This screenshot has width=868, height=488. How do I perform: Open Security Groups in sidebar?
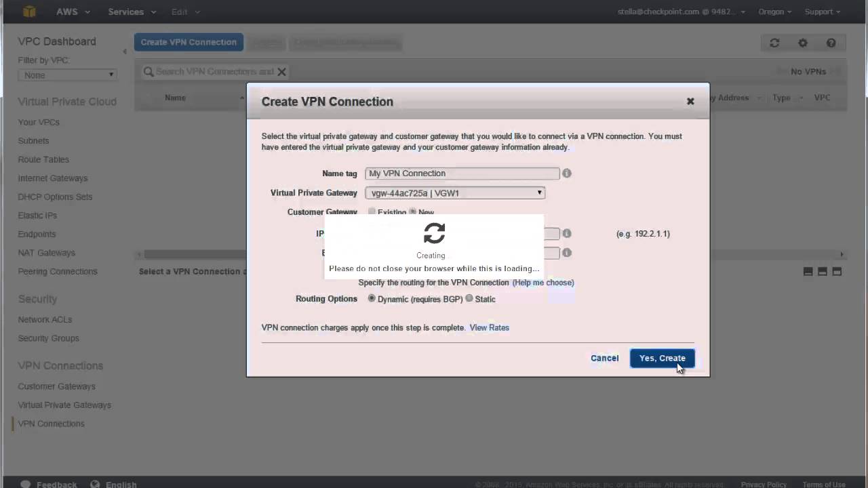coord(49,338)
